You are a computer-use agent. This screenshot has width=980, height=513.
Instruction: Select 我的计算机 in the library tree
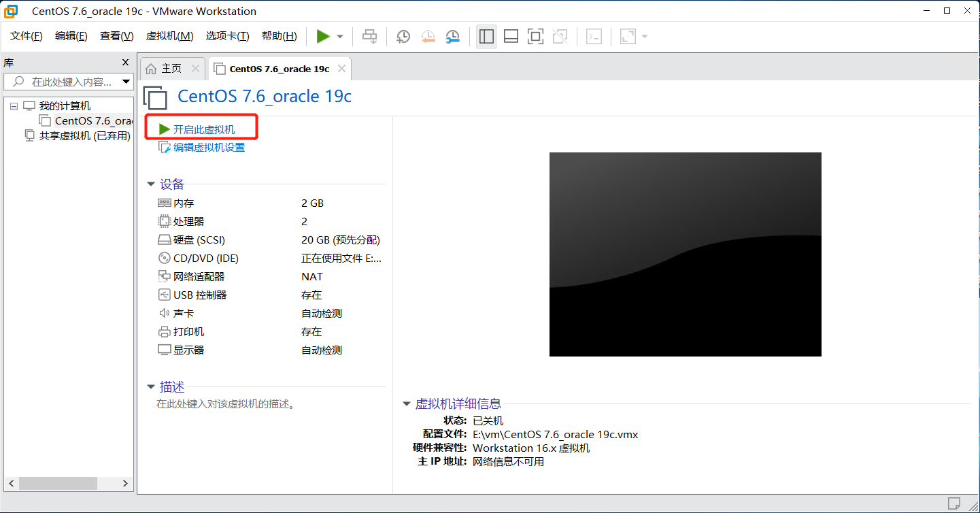point(65,106)
